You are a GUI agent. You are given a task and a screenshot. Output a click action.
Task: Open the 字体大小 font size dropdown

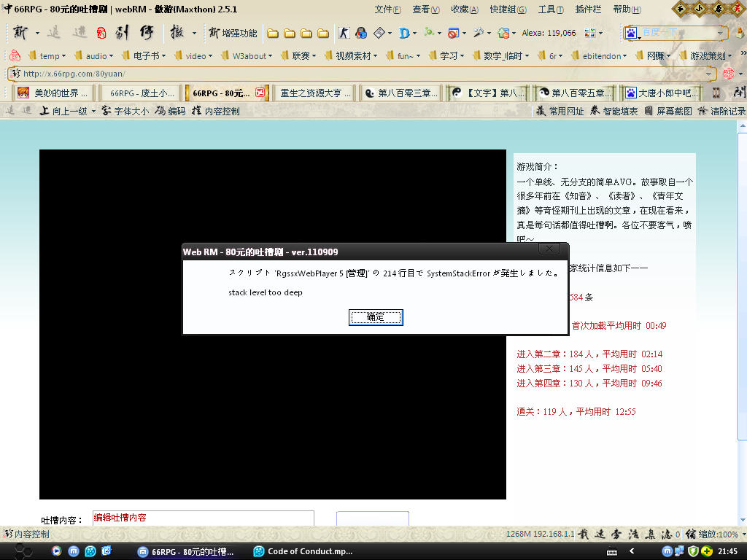coord(125,111)
